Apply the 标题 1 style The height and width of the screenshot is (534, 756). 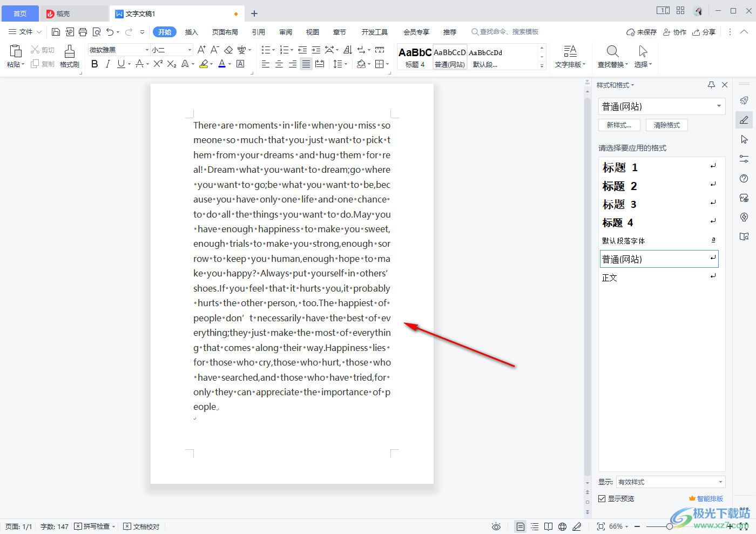(659, 167)
